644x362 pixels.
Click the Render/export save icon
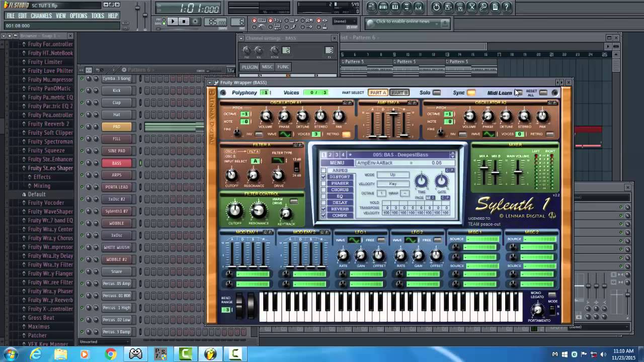[x=460, y=7]
